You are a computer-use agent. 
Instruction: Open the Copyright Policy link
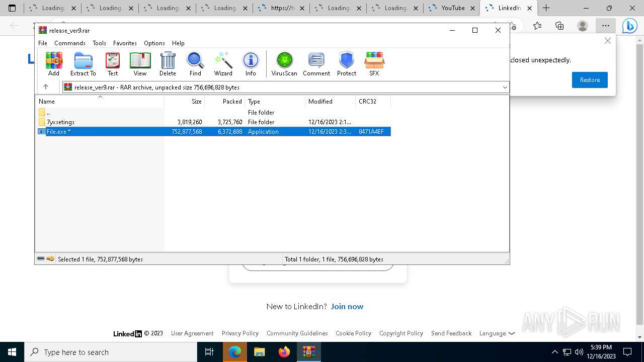(401, 333)
